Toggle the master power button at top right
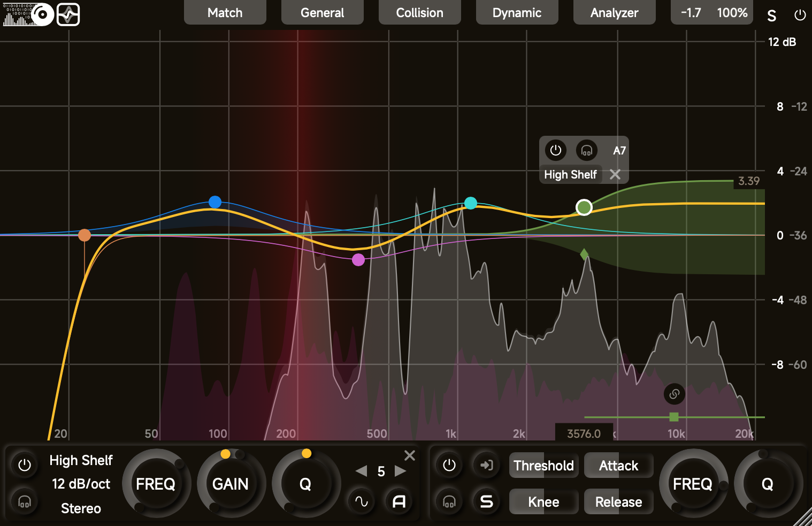The height and width of the screenshot is (526, 812). pyautogui.click(x=800, y=15)
